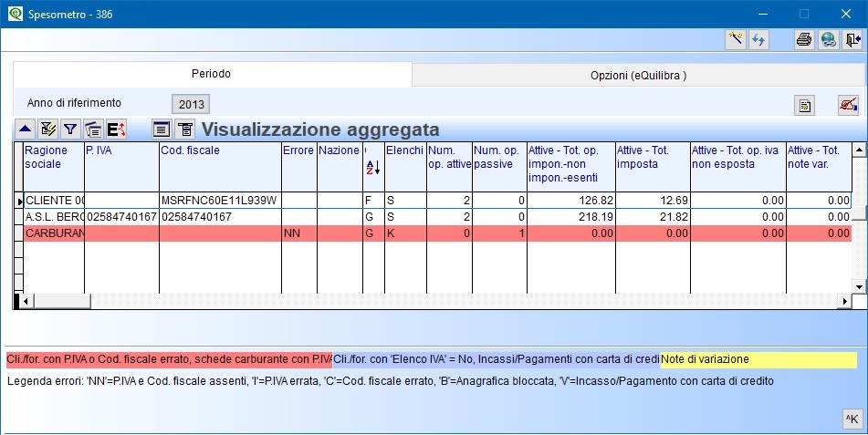Click the exit door icon

852,39
